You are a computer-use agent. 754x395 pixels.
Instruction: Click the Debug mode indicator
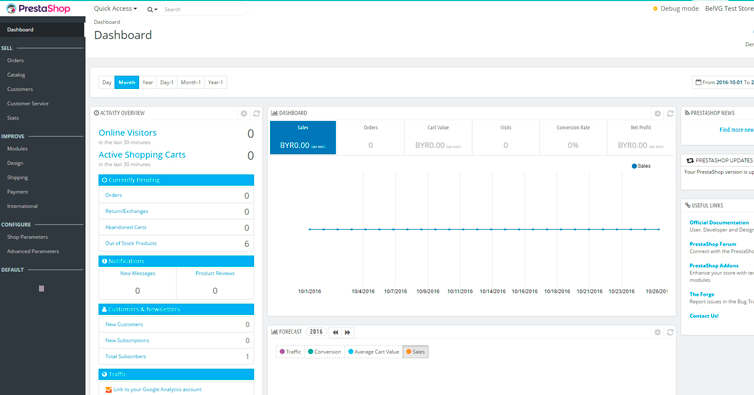[676, 9]
